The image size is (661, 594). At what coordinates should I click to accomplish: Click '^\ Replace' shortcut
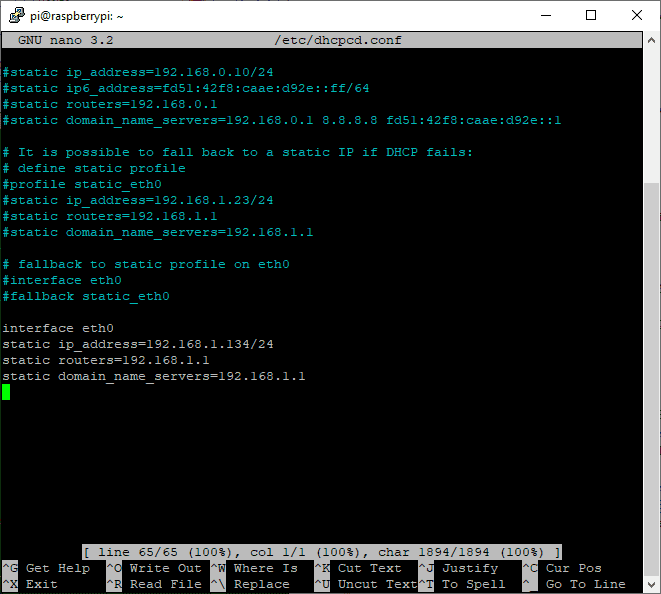click(x=250, y=584)
